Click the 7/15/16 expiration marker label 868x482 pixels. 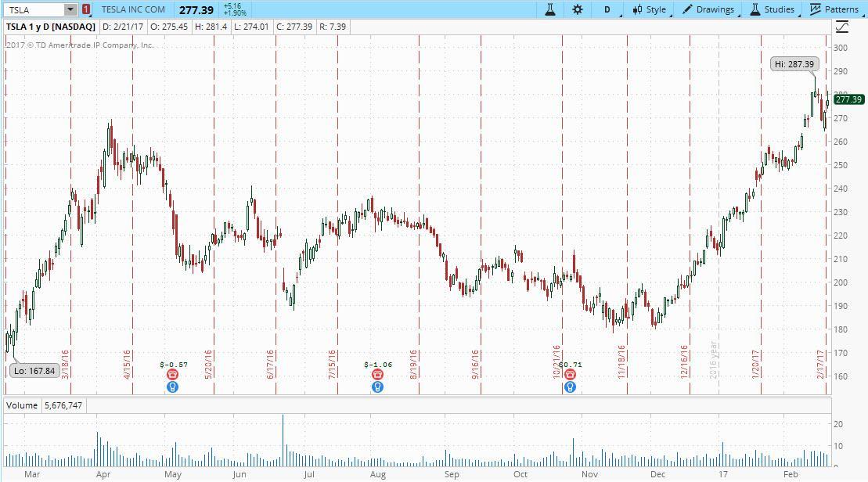pos(332,364)
